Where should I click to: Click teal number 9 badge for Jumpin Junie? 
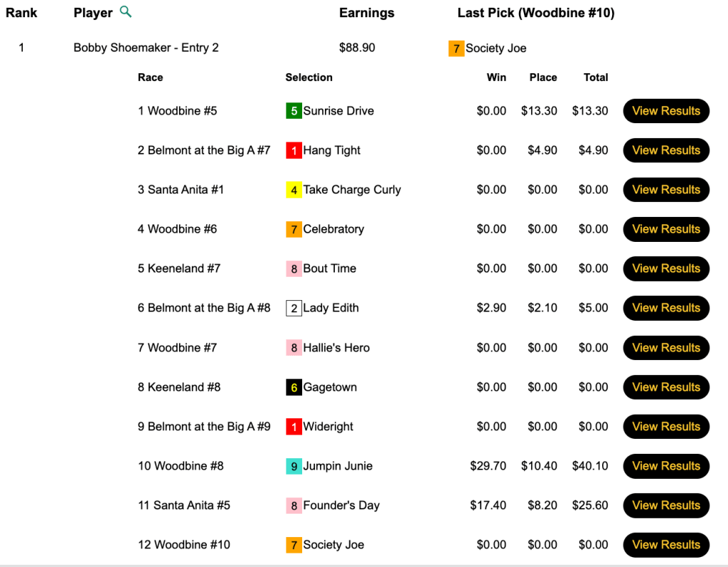coord(294,467)
